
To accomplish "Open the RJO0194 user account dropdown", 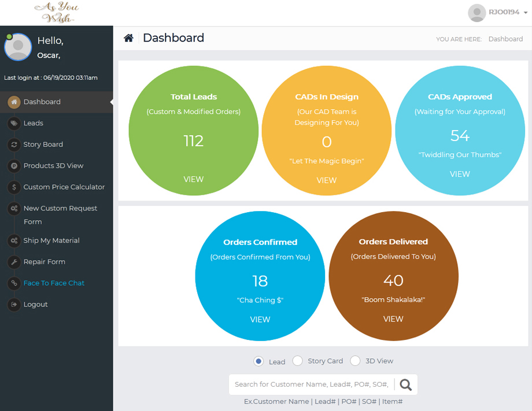I will tap(498, 13).
